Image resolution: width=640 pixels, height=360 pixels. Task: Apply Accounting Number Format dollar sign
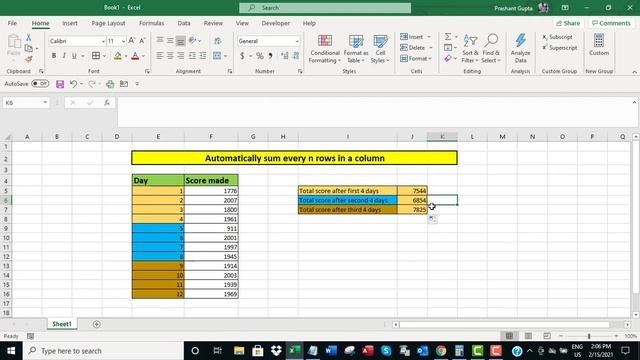click(x=242, y=56)
